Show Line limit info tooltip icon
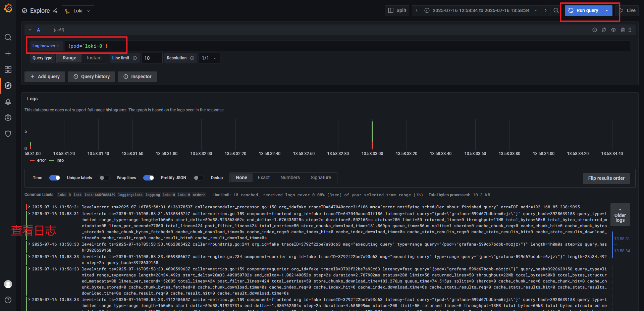Viewport: 644px width, 311px height. tap(135, 58)
